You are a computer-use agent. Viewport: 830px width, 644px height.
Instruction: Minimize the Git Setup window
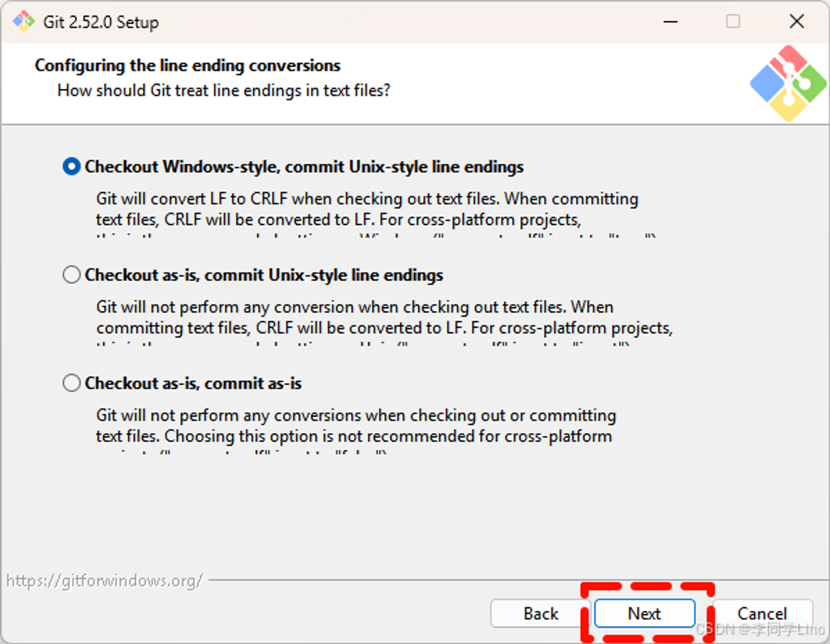(x=670, y=22)
